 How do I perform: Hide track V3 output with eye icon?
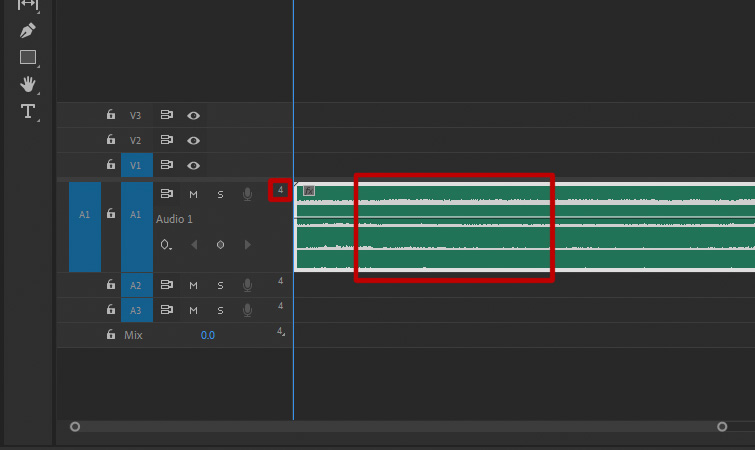click(x=193, y=116)
